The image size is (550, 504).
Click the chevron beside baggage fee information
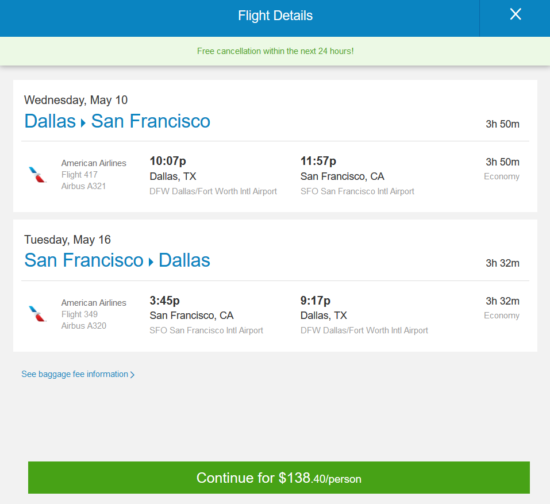click(x=132, y=375)
